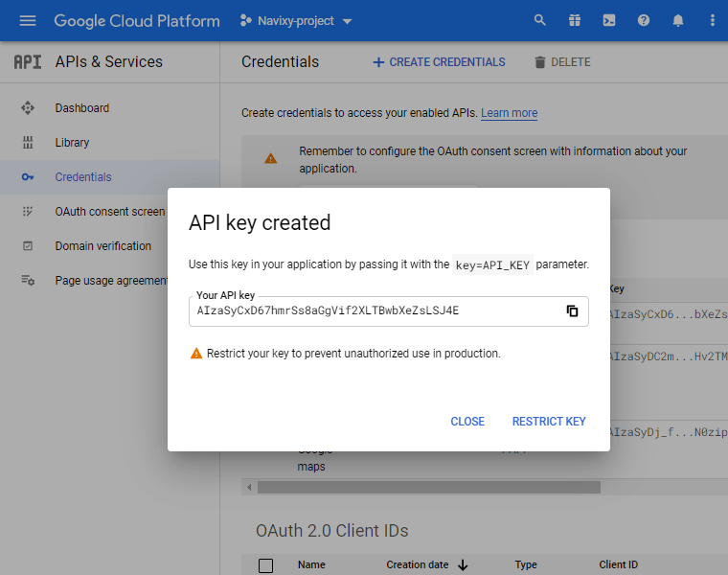Click the horizontal scrollbar left arrow
The image size is (728, 575).
249,487
